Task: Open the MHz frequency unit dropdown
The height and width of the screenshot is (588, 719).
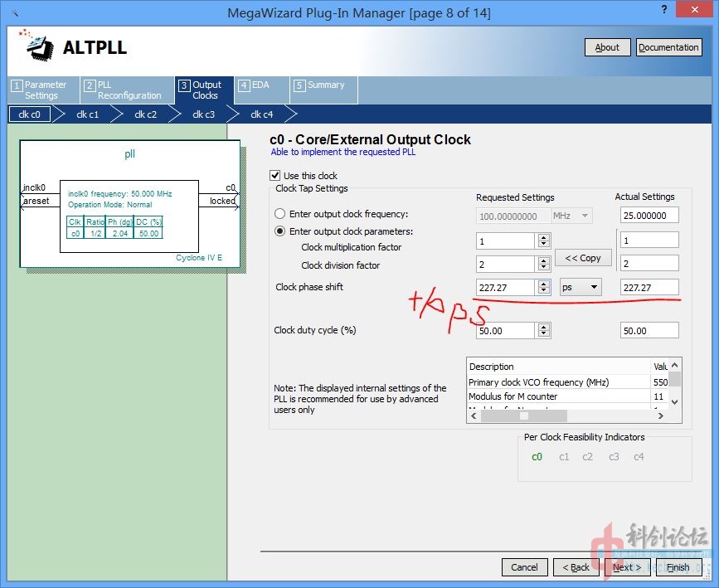Action: point(571,216)
